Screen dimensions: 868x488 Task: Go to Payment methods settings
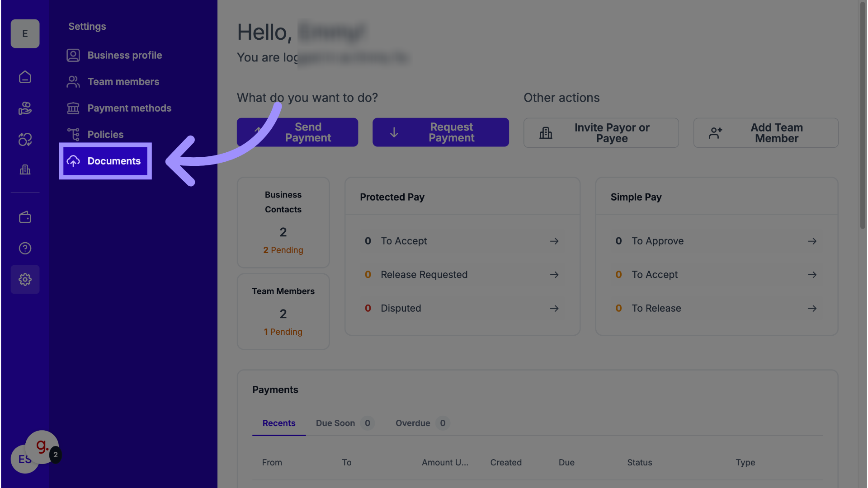click(x=129, y=108)
